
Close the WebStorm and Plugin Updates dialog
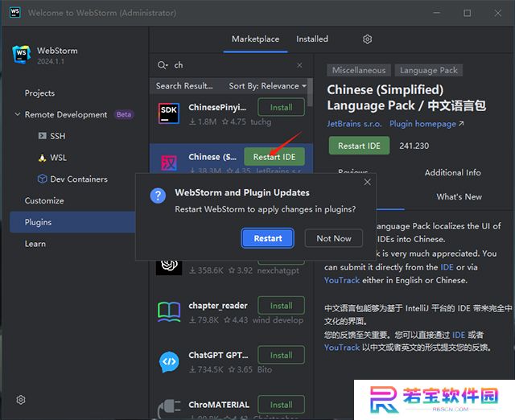coord(367,182)
